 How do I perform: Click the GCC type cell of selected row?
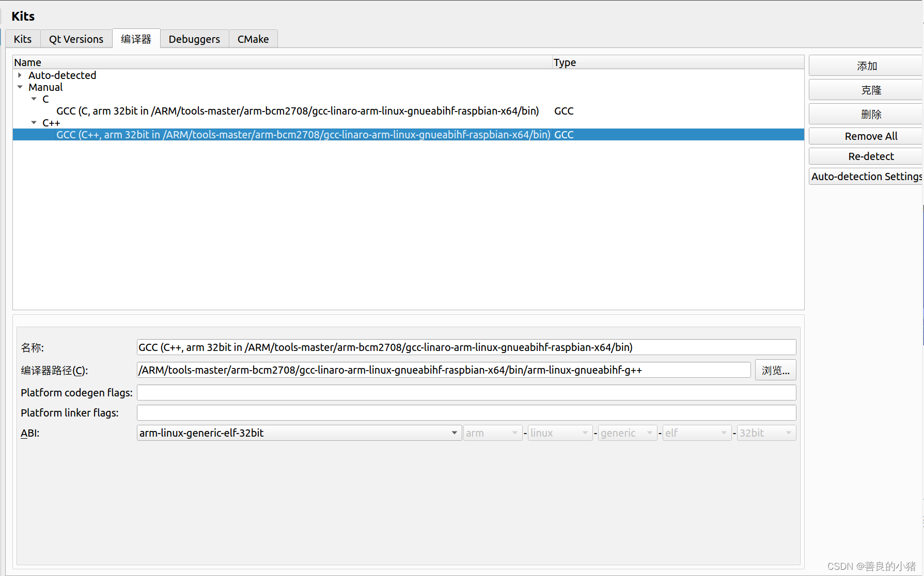[x=564, y=135]
